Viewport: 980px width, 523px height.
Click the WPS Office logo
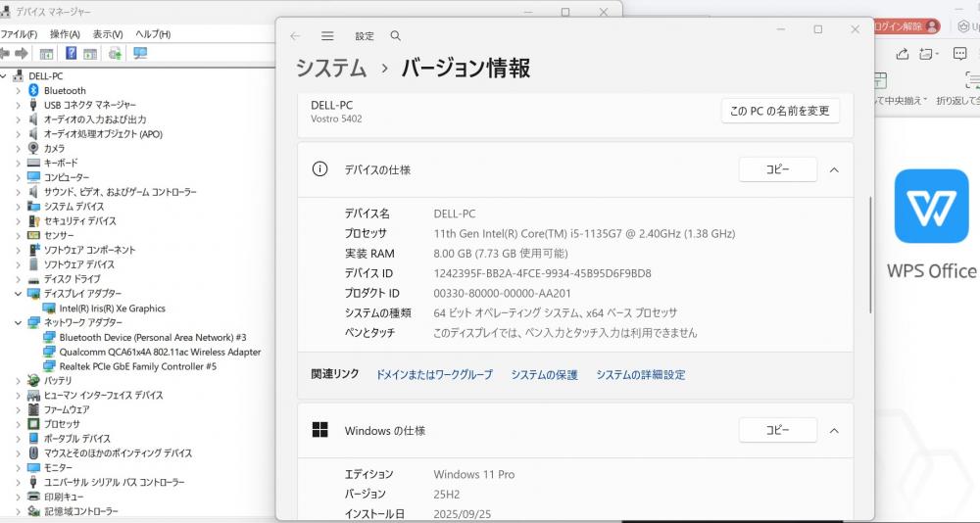click(931, 206)
